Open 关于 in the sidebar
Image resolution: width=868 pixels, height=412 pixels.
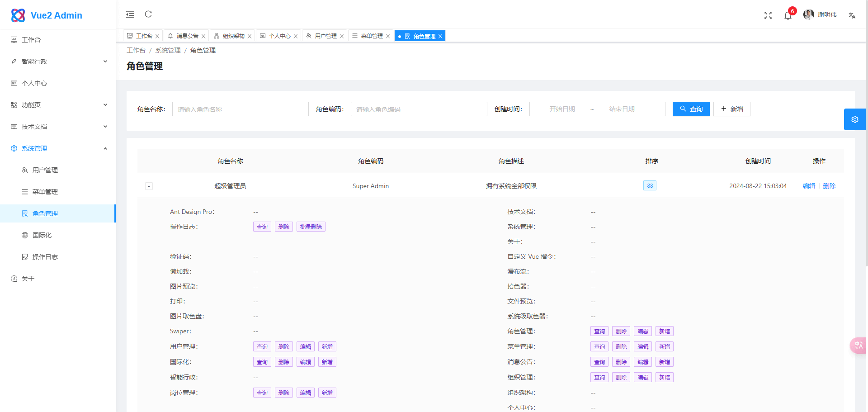(x=58, y=279)
